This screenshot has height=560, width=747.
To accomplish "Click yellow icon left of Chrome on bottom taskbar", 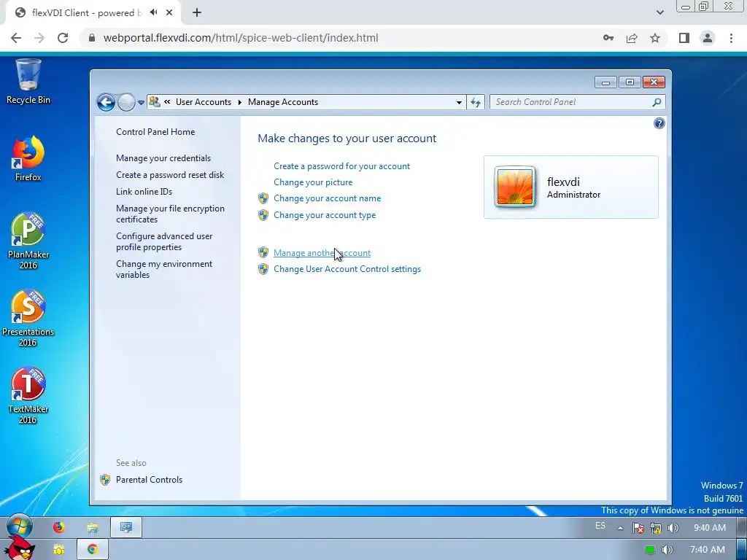I will (x=58, y=550).
